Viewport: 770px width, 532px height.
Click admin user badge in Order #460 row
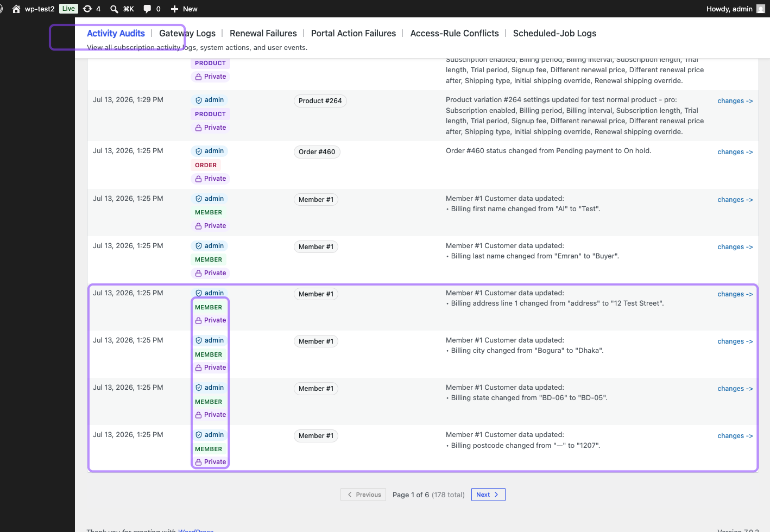click(x=210, y=151)
